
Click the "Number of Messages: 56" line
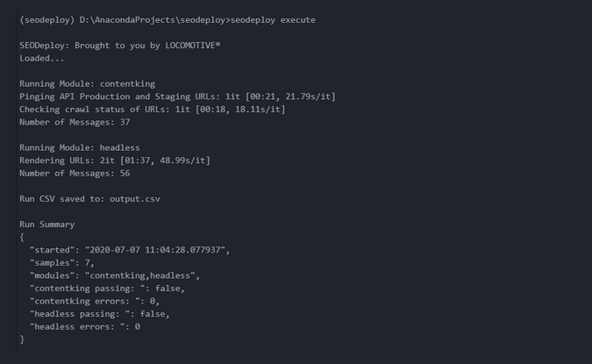(x=75, y=173)
